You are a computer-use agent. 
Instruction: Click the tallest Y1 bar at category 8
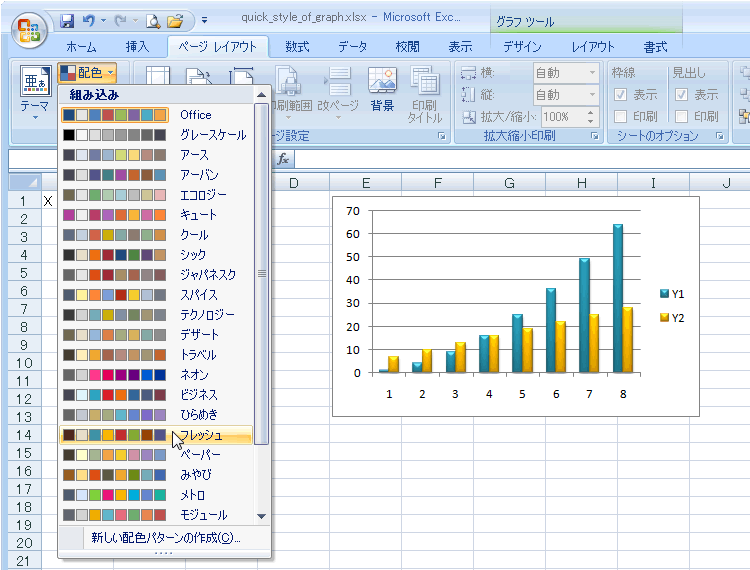tap(618, 298)
